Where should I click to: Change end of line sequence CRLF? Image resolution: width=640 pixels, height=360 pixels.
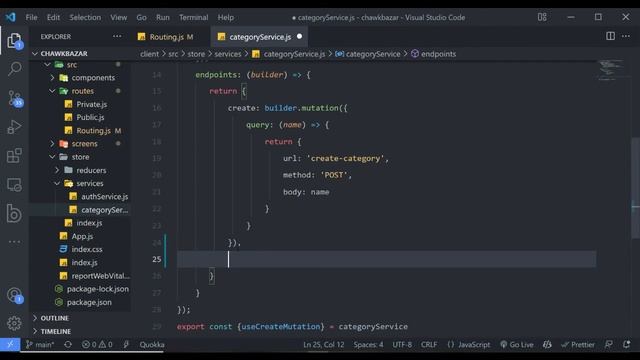click(x=429, y=344)
